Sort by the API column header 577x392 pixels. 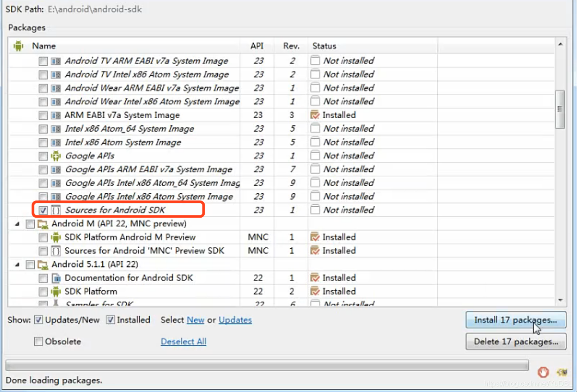pos(257,46)
